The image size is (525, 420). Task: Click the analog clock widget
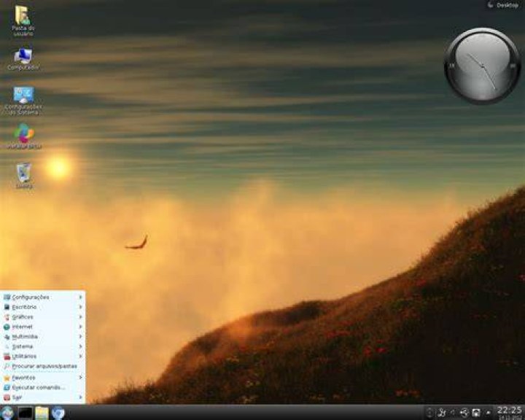482,66
